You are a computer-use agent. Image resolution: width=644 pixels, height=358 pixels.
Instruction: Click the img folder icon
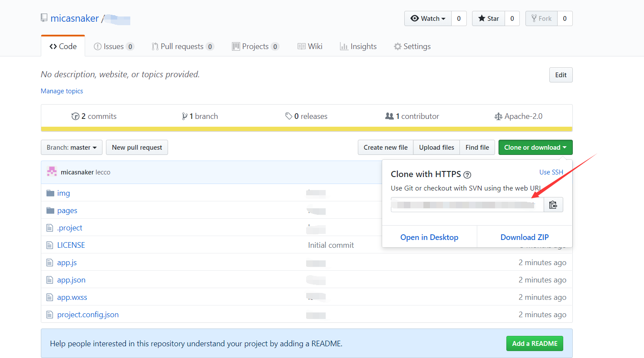pyautogui.click(x=50, y=193)
